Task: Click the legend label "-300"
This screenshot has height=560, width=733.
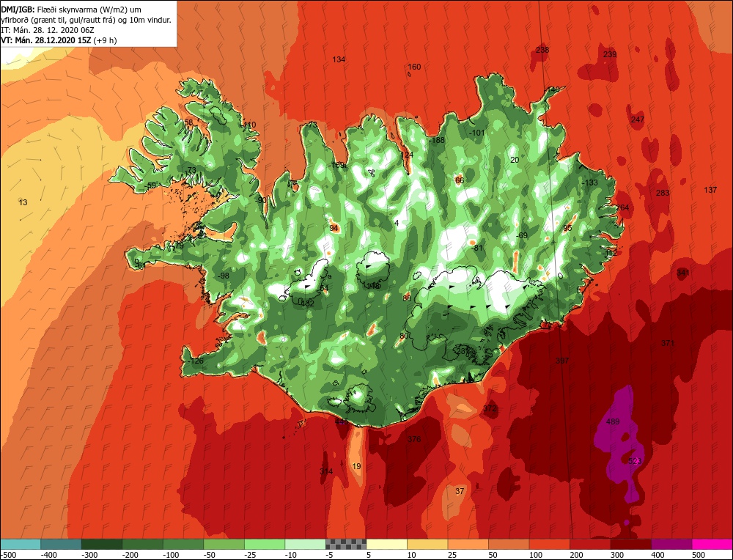Action: pyautogui.click(x=89, y=555)
